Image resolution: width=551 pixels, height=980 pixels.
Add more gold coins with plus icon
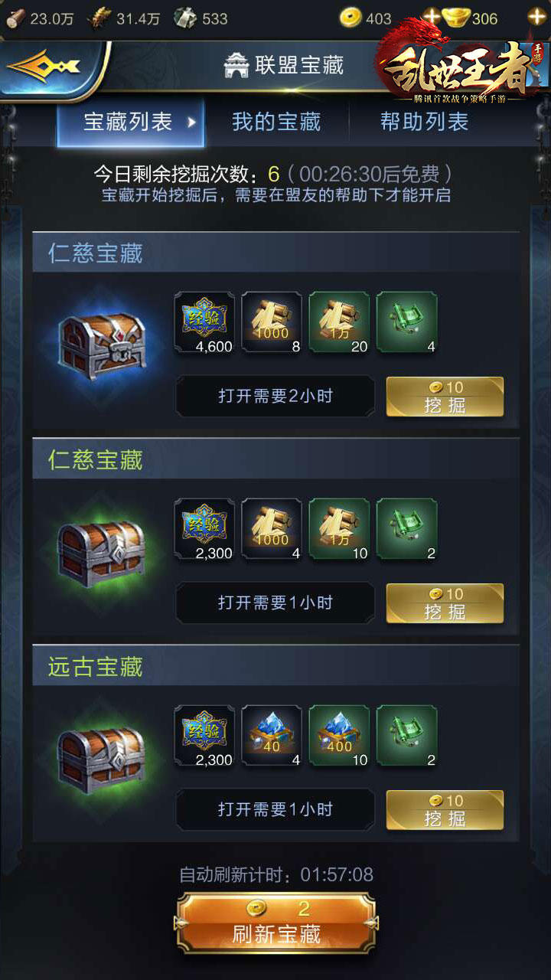point(432,17)
